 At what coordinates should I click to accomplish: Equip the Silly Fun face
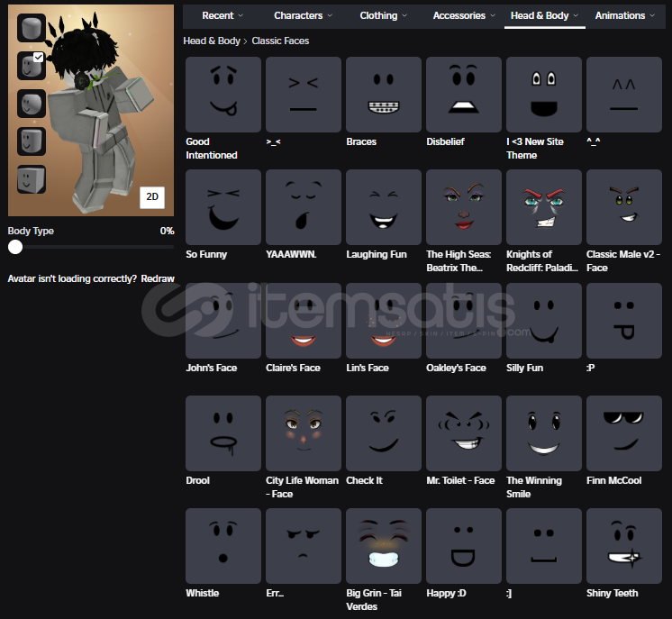(x=544, y=321)
